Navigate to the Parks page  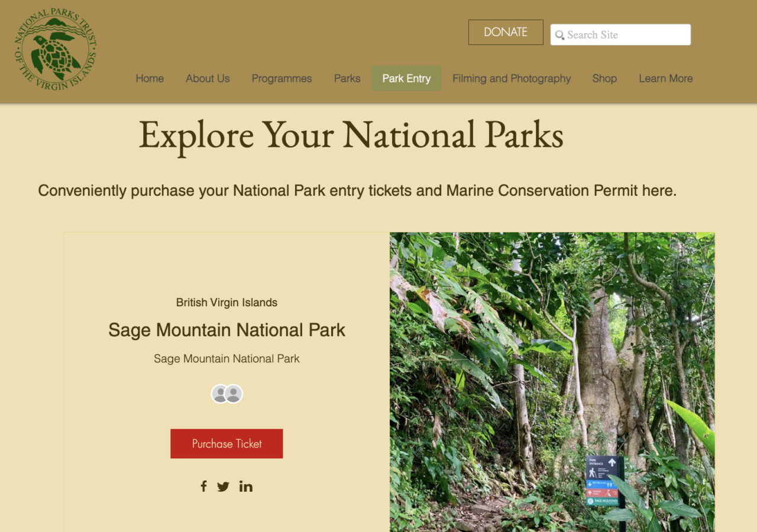coord(347,79)
